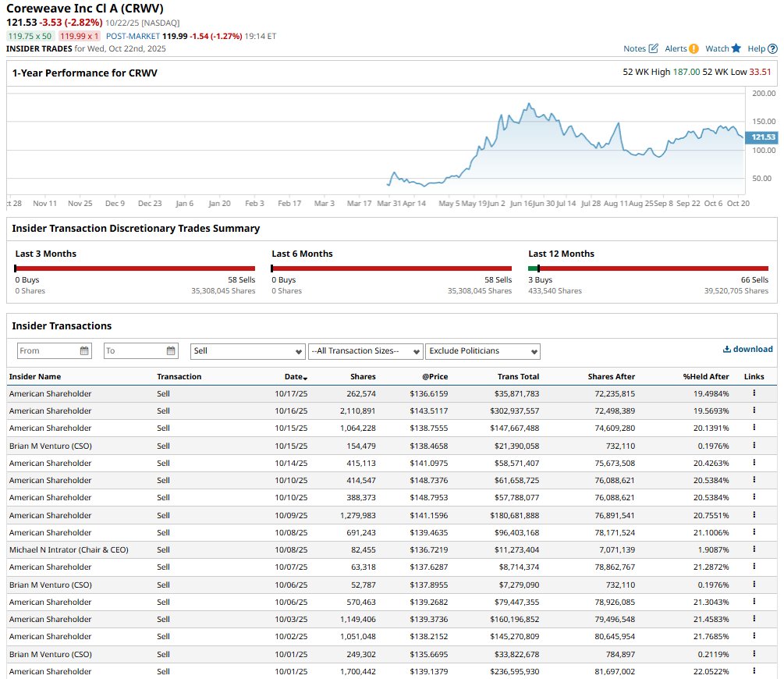Screen dimensions: 784x679
Task: Open links menu for 1,700,442 shares row
Action: click(x=754, y=671)
